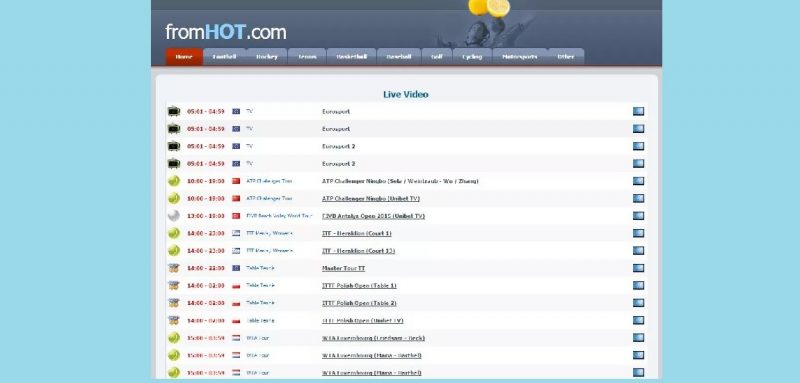The height and width of the screenshot is (383, 800).
Task: Click watch screen icon for FIVB Antalya Open
Action: 638,216
